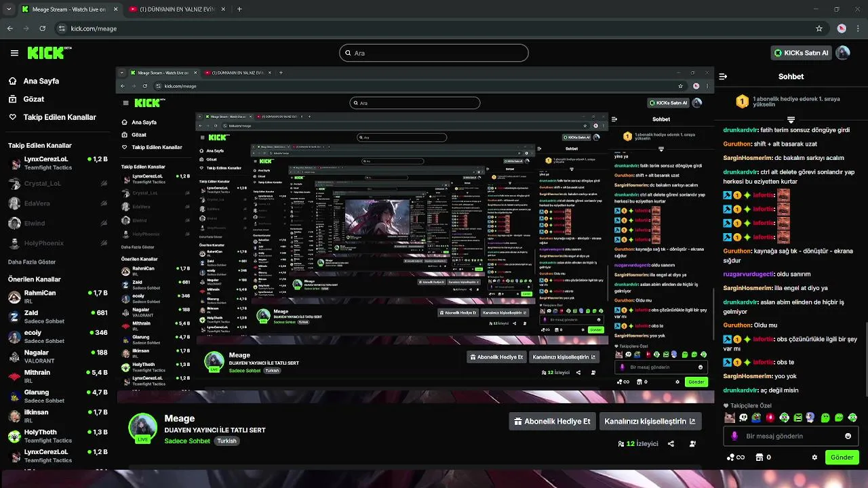This screenshot has height=488, width=868.
Task: Open offline channel Crystal_LoL
Action: coord(57,184)
